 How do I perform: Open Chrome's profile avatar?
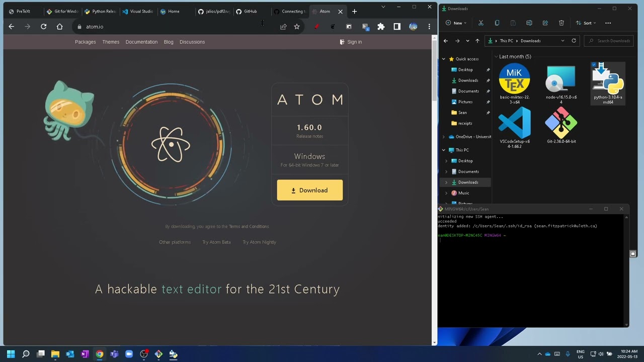[413, 27]
